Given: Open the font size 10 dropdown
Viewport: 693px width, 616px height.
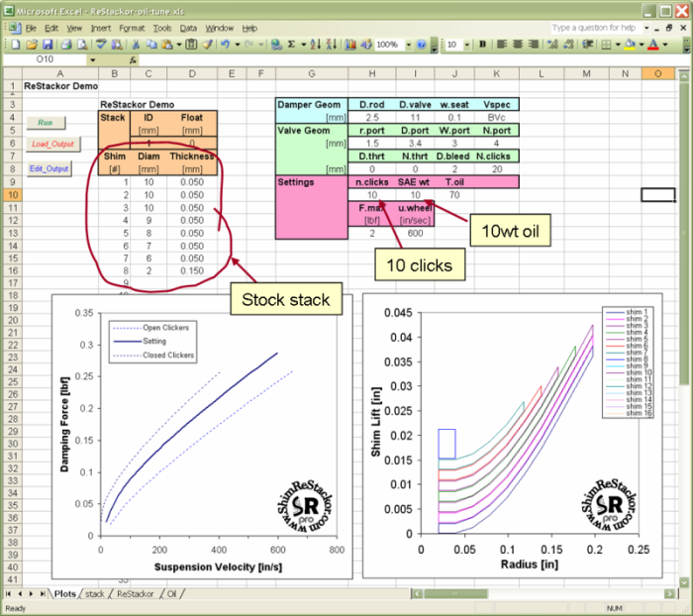Looking at the screenshot, I should coord(466,45).
